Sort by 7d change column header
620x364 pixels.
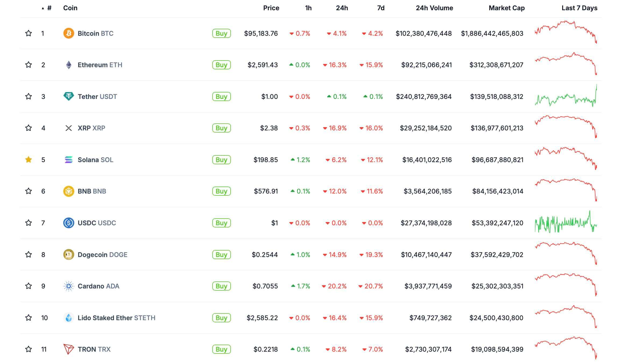tap(381, 8)
